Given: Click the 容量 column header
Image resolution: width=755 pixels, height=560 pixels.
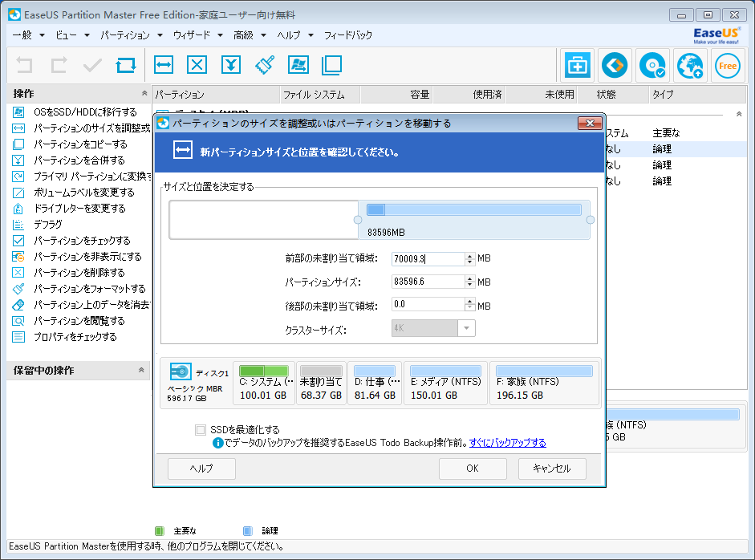Looking at the screenshot, I should [396, 95].
